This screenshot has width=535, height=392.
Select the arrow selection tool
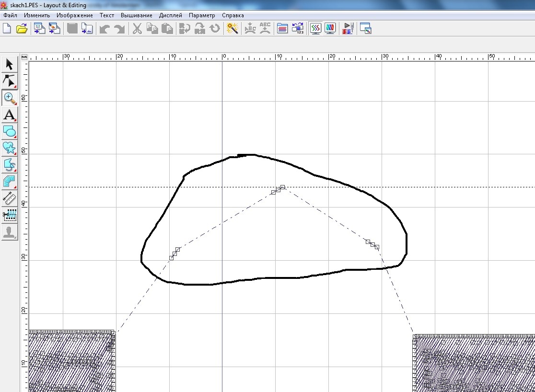10,64
